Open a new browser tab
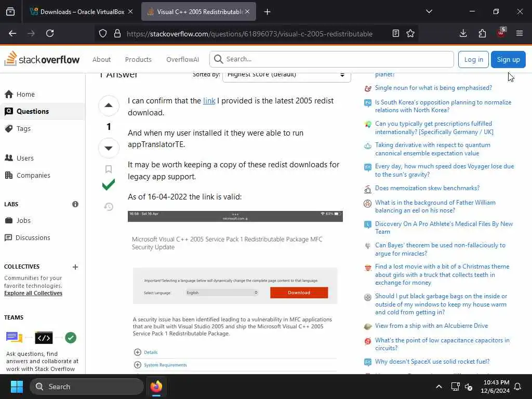Viewport: 532px width, 399px height. pos(268,12)
